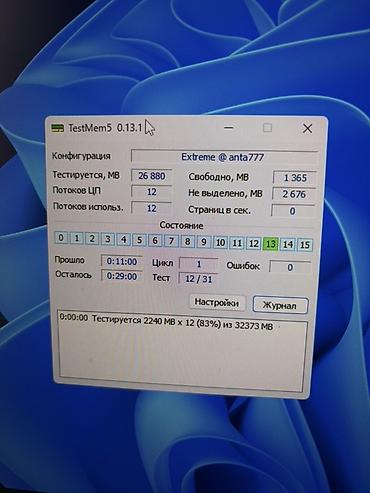Viewport: 370px width, 493px height.
Task: Click the Не выделено value 2 676
Action: click(x=293, y=194)
